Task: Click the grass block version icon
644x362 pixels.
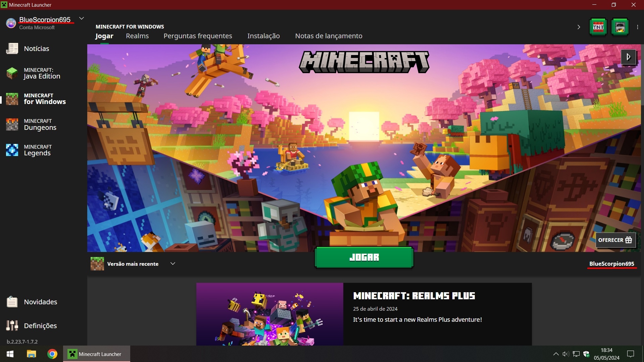Action: [x=97, y=264]
